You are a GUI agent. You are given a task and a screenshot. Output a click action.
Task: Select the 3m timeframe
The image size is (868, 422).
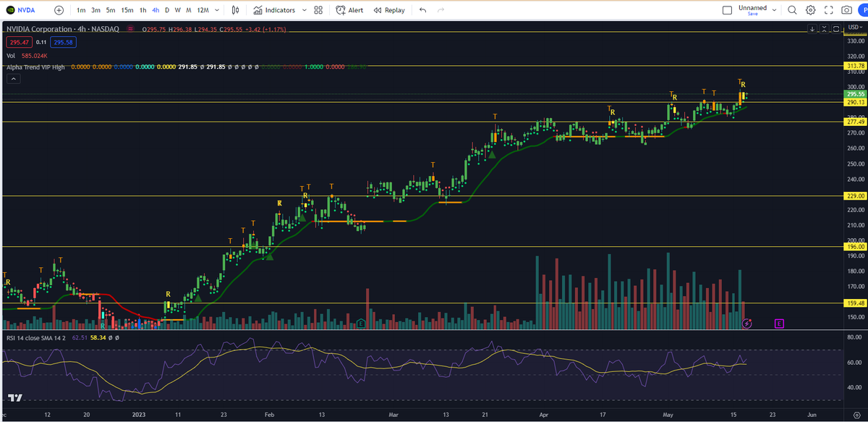95,10
